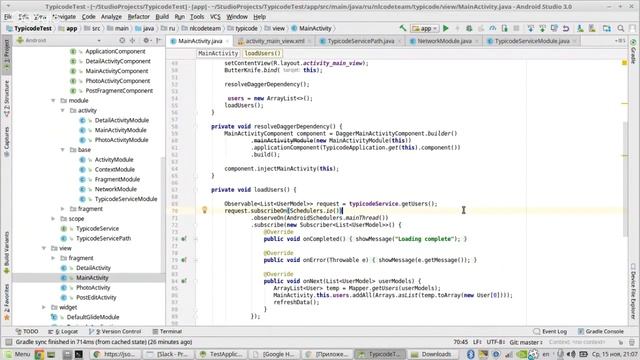Click override gutter icon beside onError
The height and width of the screenshot is (360, 640).
click(184, 260)
